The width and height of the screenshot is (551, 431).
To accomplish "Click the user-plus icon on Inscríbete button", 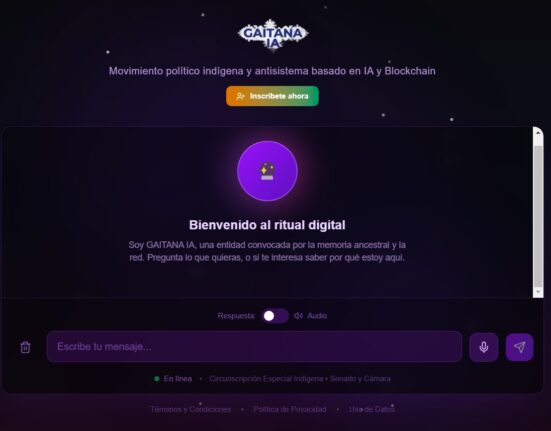I will pos(240,96).
